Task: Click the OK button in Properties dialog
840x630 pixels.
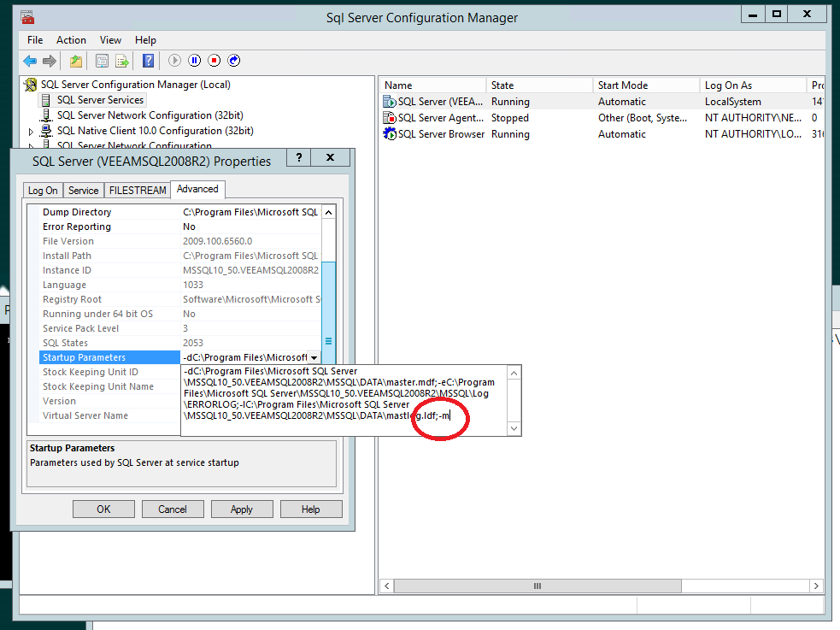Action: tap(103, 509)
